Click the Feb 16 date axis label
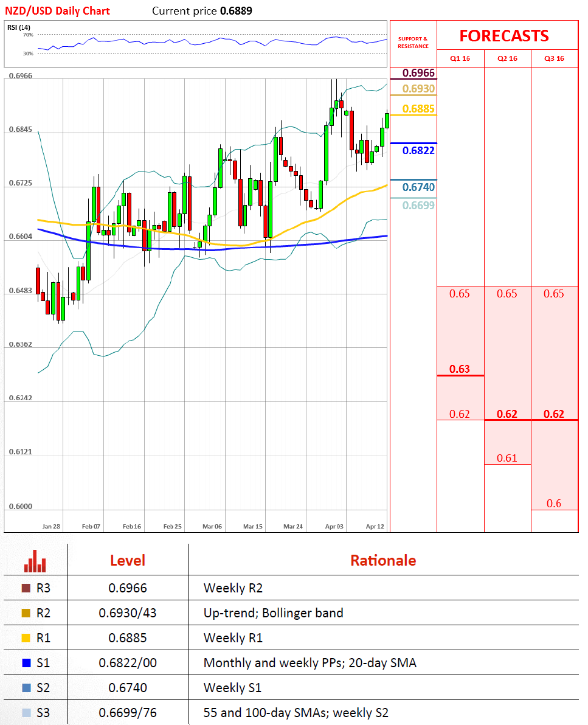The height and width of the screenshot is (725, 588). click(x=132, y=526)
